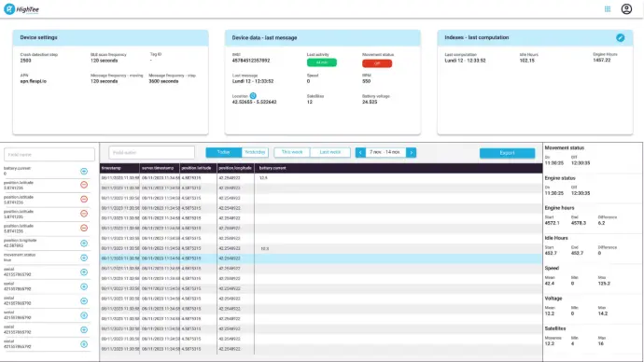Open the user account profile icon
Image resolution: width=644 pixels, height=362 pixels.
[x=626, y=9]
